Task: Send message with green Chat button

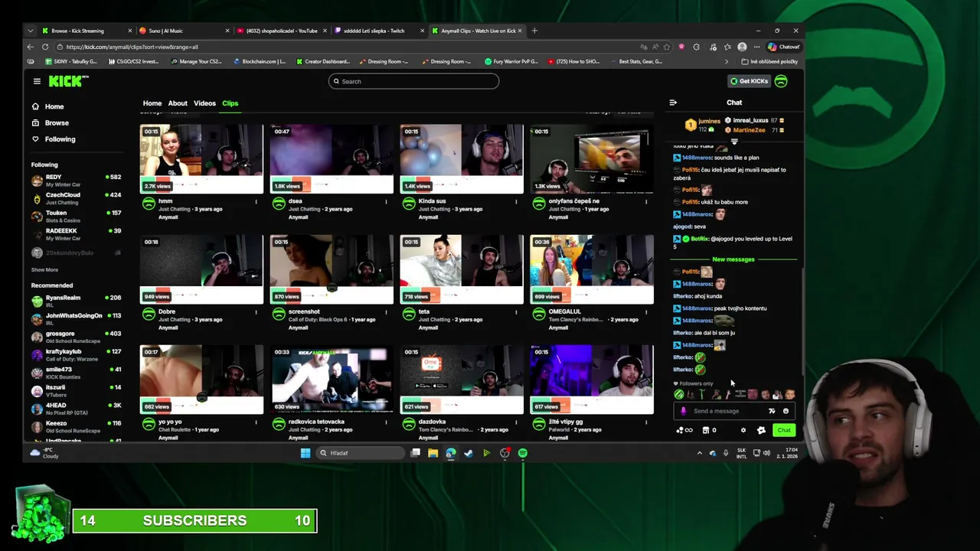Action: coord(784,430)
